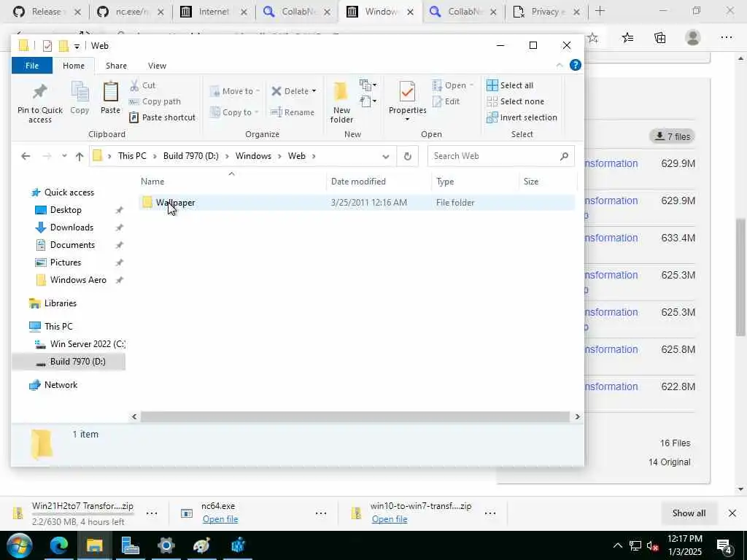Open Desktop in the navigation pane
This screenshot has height=560, width=747.
tap(58, 210)
